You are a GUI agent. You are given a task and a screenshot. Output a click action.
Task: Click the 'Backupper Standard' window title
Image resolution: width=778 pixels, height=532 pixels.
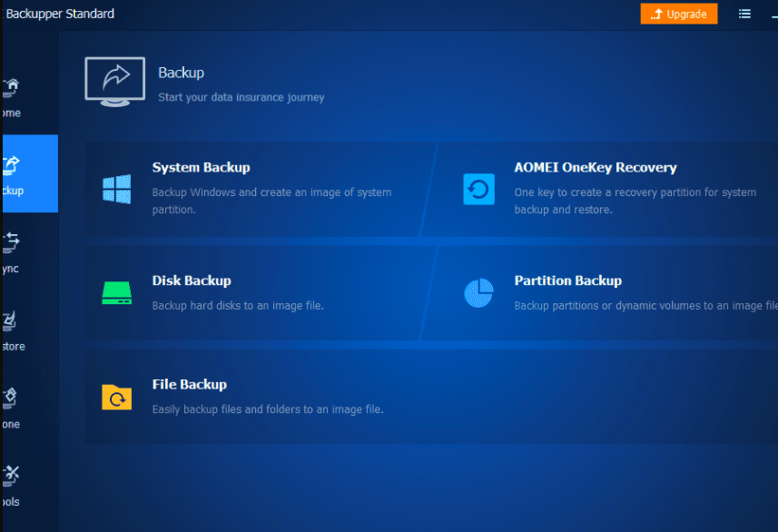(60, 14)
